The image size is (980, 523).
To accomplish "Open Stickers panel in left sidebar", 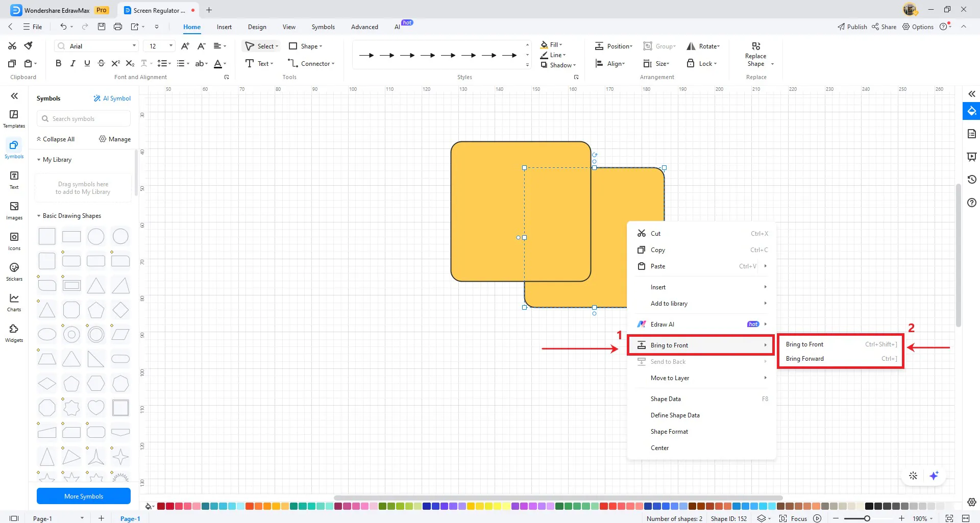I will 14,271.
